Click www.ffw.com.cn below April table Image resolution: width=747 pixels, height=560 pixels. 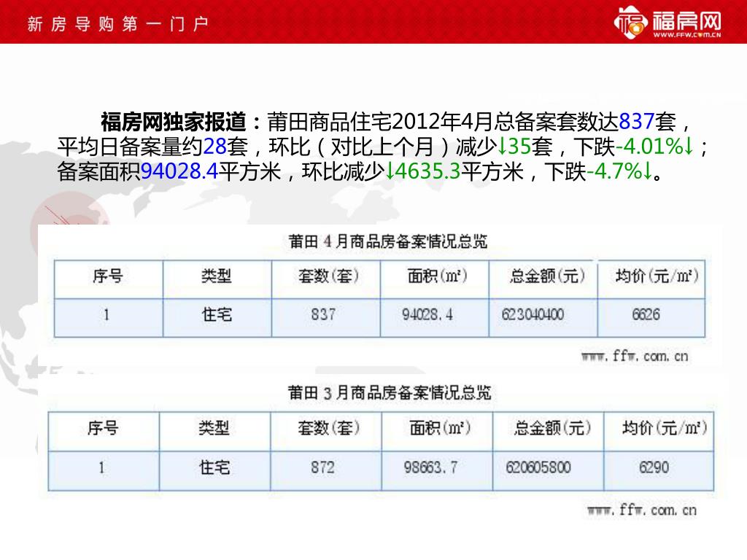click(x=635, y=356)
